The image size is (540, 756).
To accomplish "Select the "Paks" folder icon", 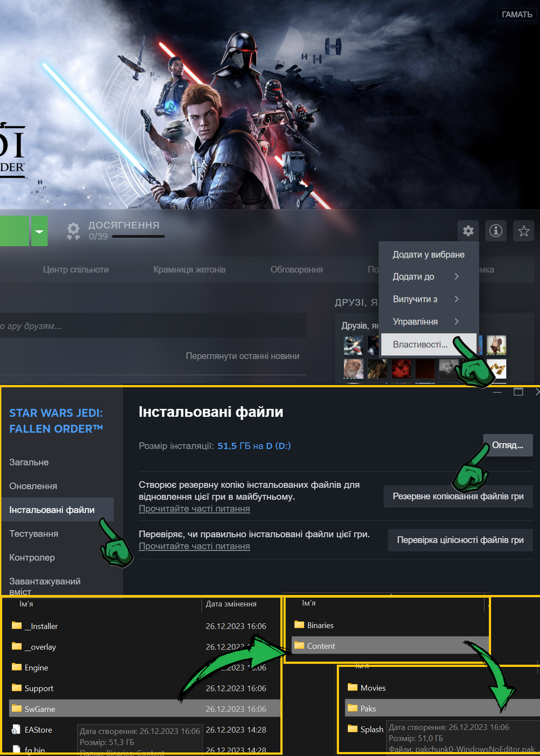I will click(353, 708).
